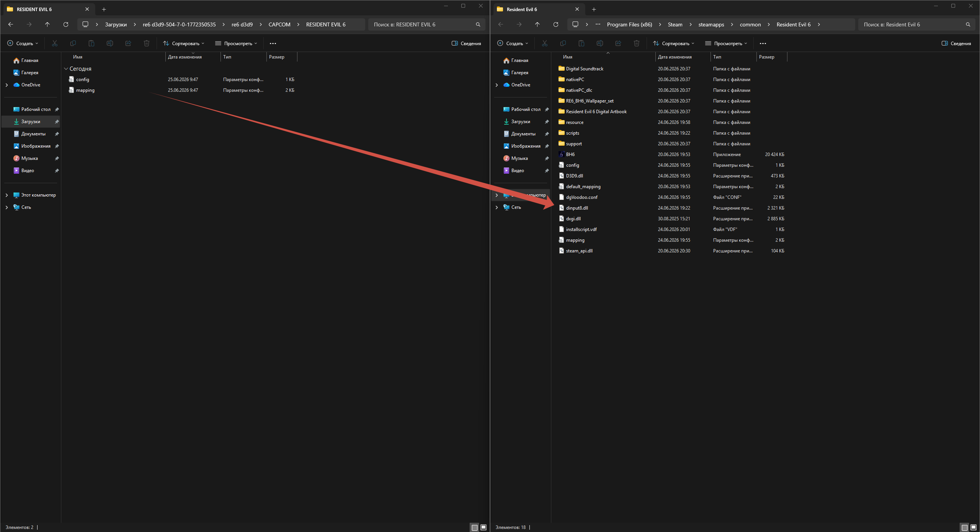The image size is (980, 532).
Task: Add a new tab in the left window
Action: tap(104, 9)
